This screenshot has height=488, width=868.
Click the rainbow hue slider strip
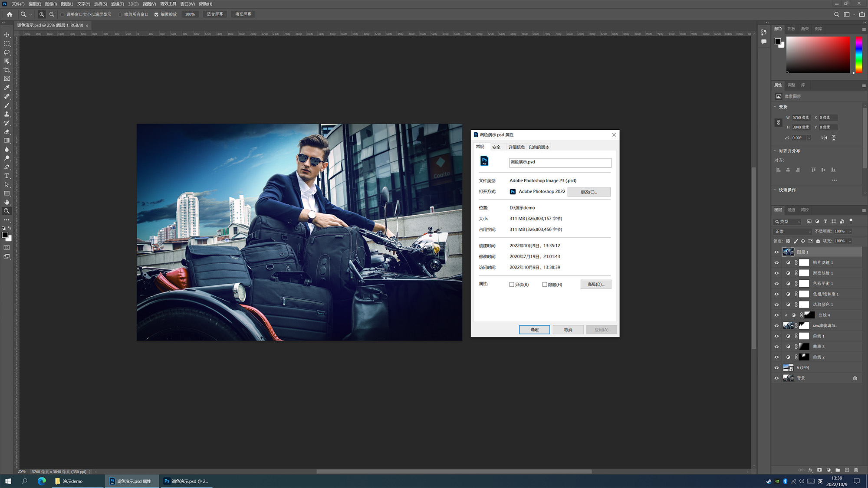(x=858, y=55)
